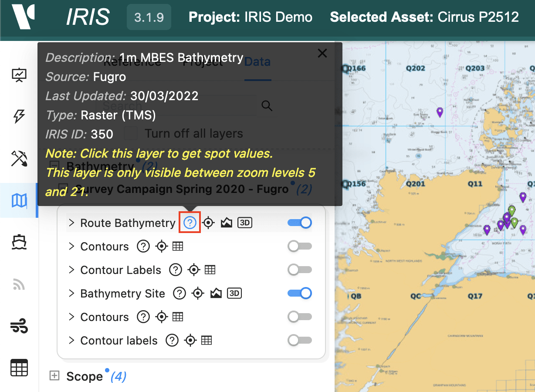Click Selected Asset Cirrus P2512 text
This screenshot has width=535, height=392.
coord(424,17)
